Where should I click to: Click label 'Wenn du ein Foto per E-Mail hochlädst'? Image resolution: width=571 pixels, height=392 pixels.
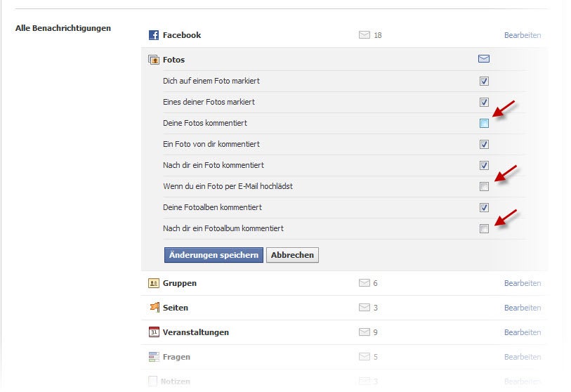coord(228,186)
